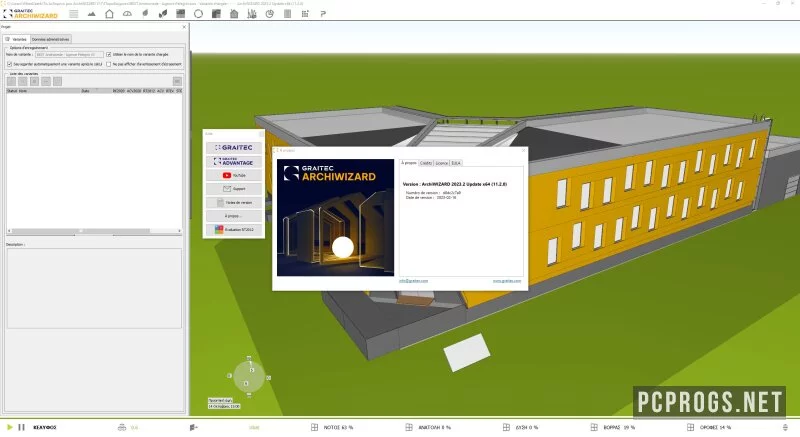800x437 pixels.
Task: Click the 'BOPPAΣ 19 %' status bar text
Action: click(619, 427)
